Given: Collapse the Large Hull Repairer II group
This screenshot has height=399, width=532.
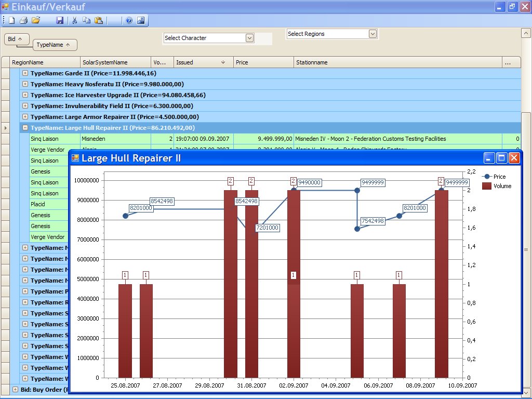Looking at the screenshot, I should [25, 128].
